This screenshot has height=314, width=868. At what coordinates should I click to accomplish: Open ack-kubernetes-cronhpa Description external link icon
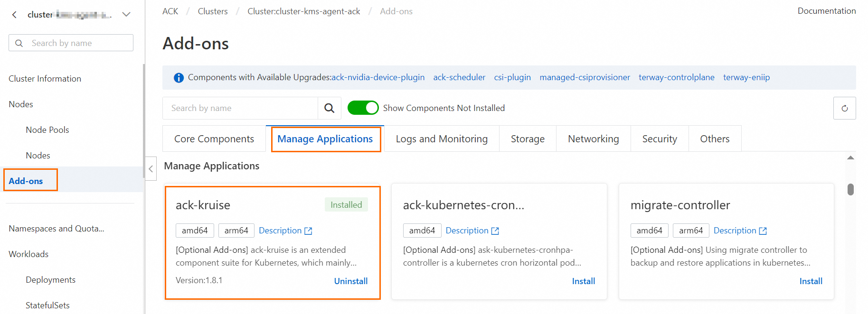(x=495, y=231)
